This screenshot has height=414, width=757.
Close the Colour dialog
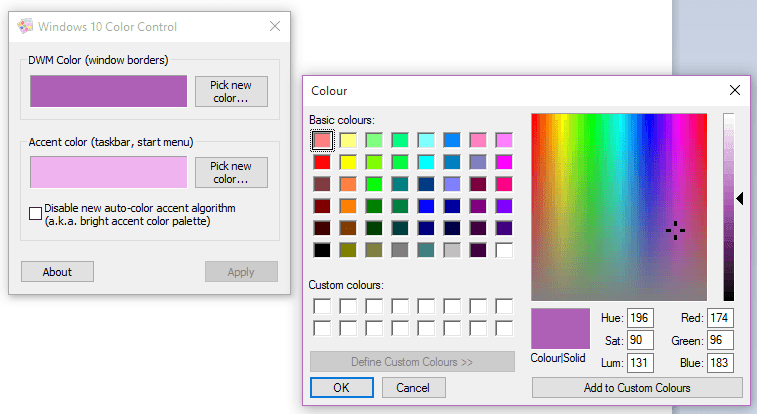pos(734,90)
